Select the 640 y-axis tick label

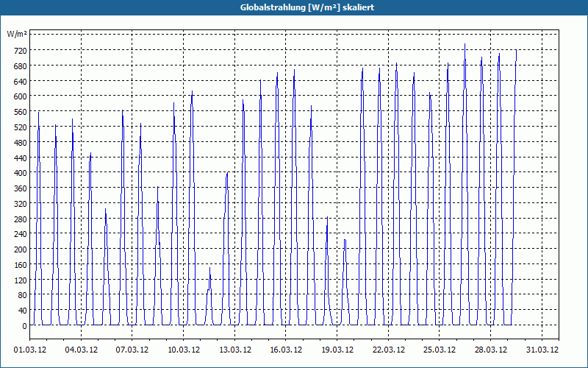coord(20,81)
